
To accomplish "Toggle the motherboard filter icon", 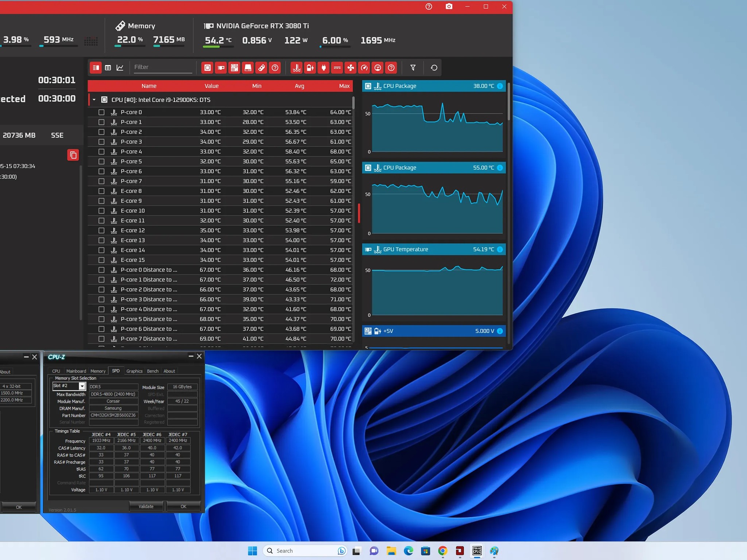I will pos(235,67).
